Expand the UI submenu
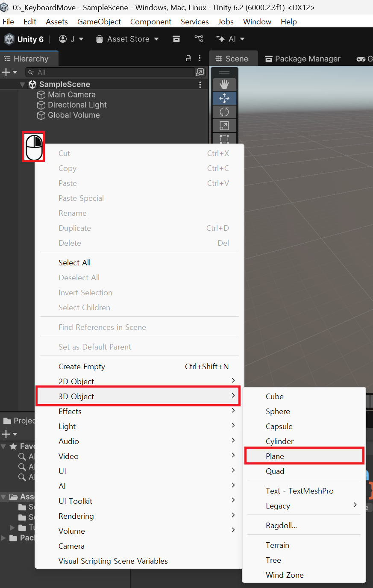The image size is (373, 588). tap(139, 471)
